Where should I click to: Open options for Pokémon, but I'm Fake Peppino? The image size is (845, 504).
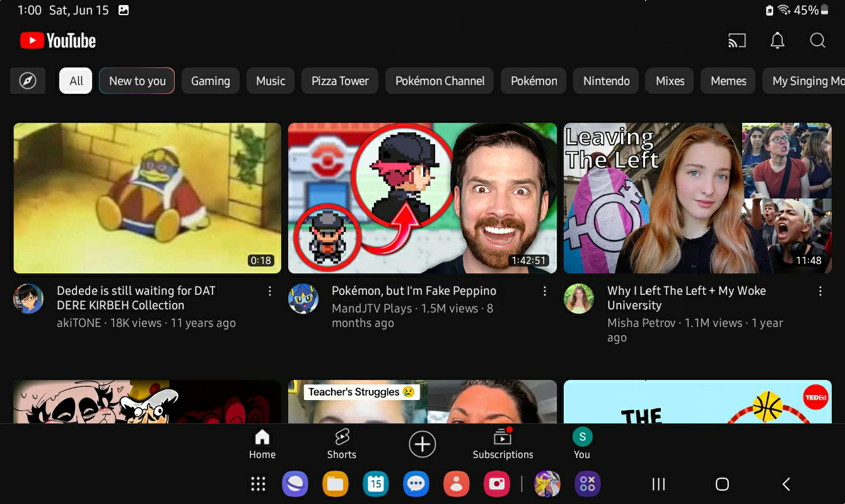click(545, 291)
